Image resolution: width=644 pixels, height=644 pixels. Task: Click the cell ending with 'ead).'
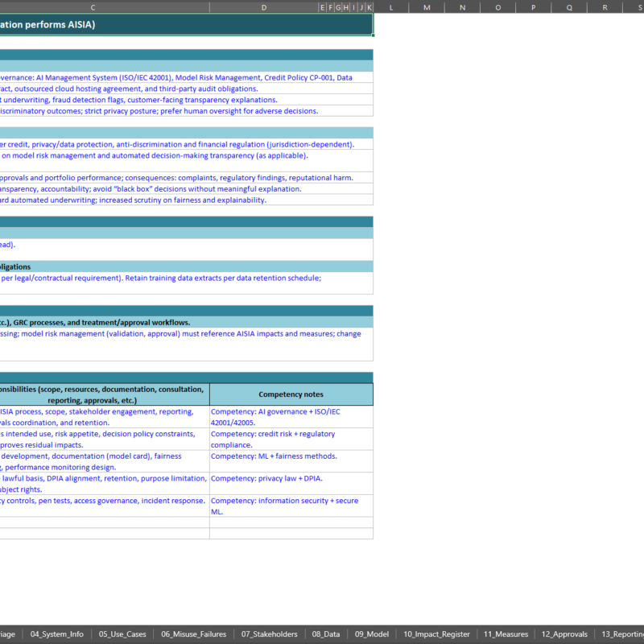pyautogui.click(x=187, y=250)
